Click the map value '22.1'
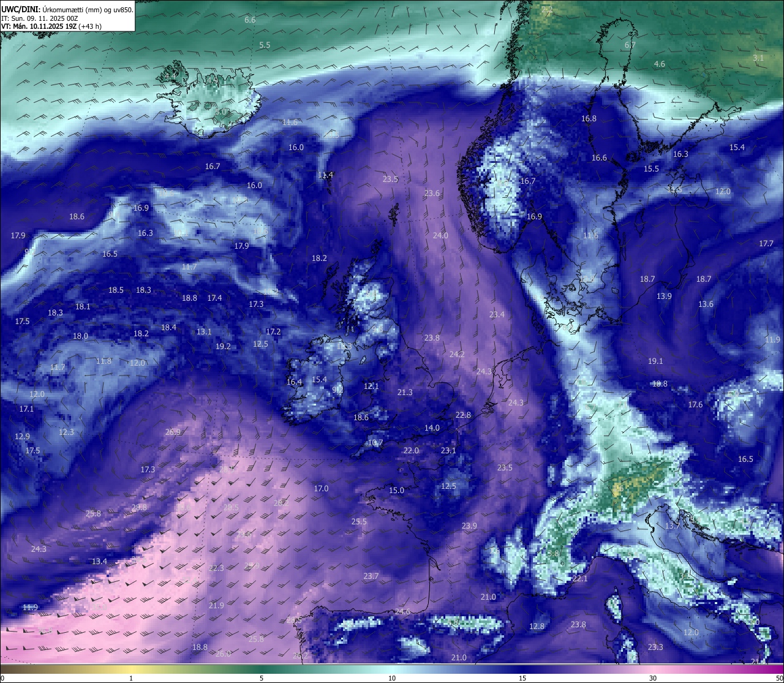 coord(580,579)
